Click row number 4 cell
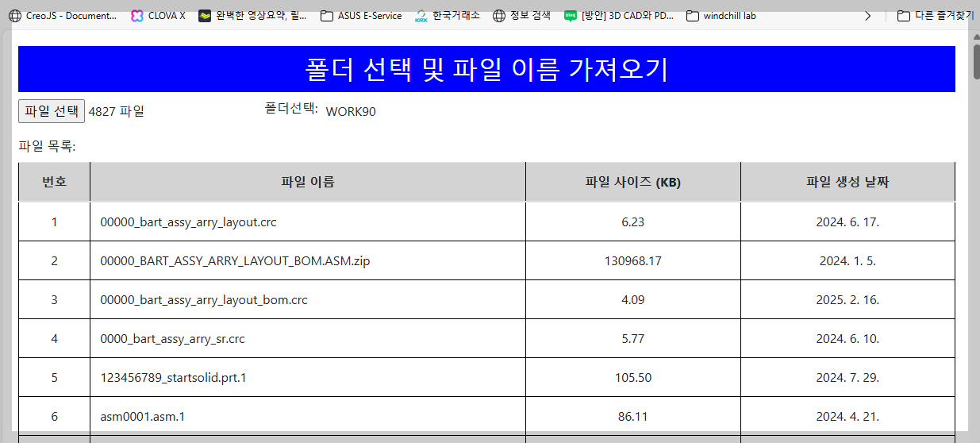 pyautogui.click(x=54, y=339)
